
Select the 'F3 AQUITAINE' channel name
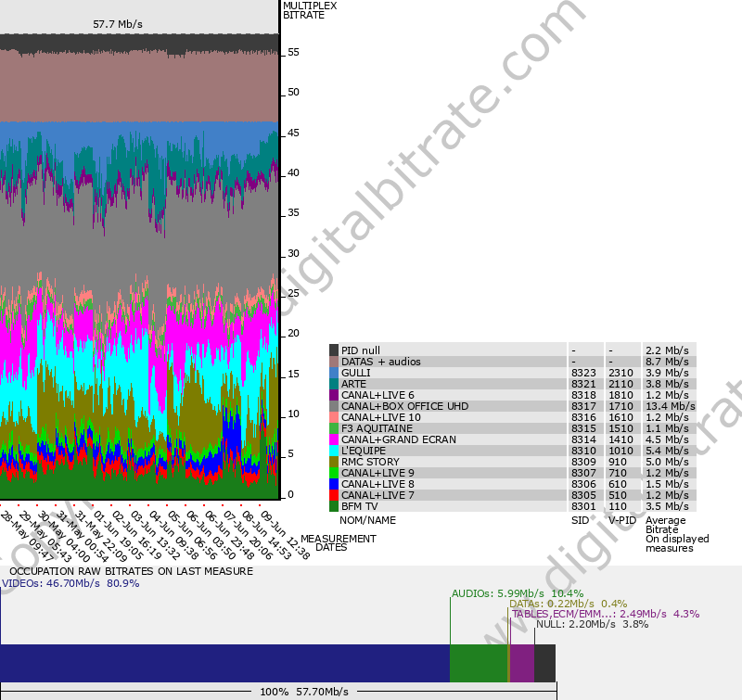click(x=377, y=428)
